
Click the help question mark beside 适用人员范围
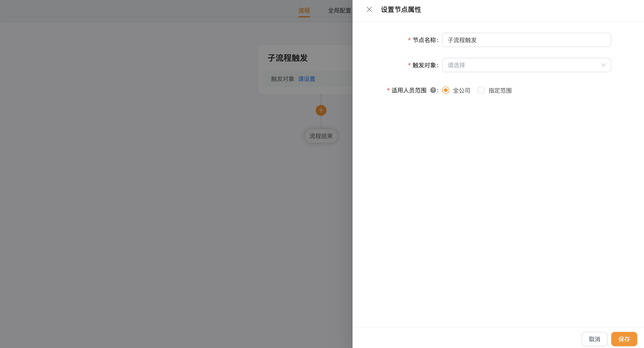click(433, 90)
